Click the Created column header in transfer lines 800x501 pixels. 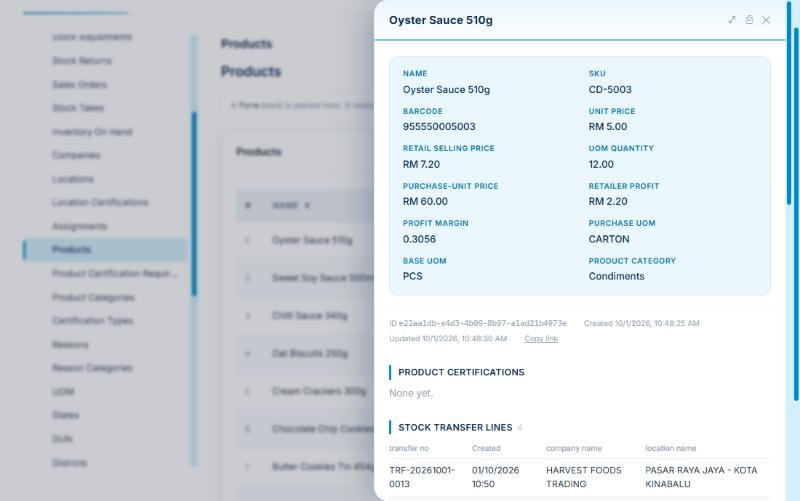pos(486,448)
